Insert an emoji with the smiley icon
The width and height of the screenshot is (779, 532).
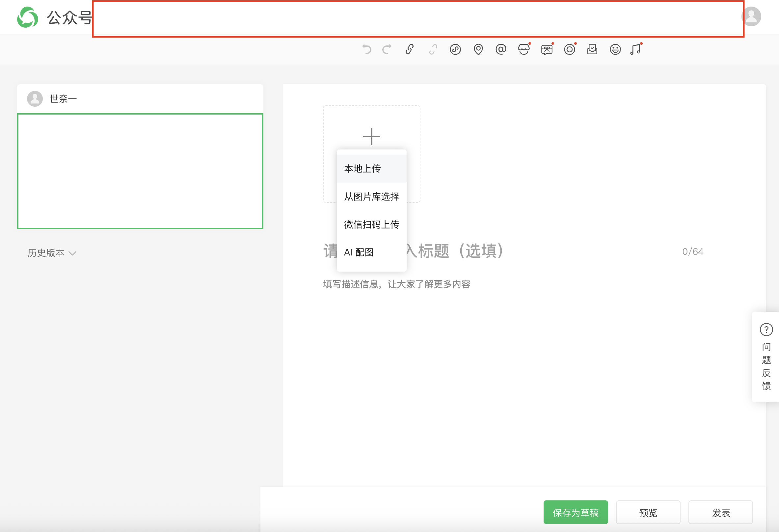click(615, 50)
